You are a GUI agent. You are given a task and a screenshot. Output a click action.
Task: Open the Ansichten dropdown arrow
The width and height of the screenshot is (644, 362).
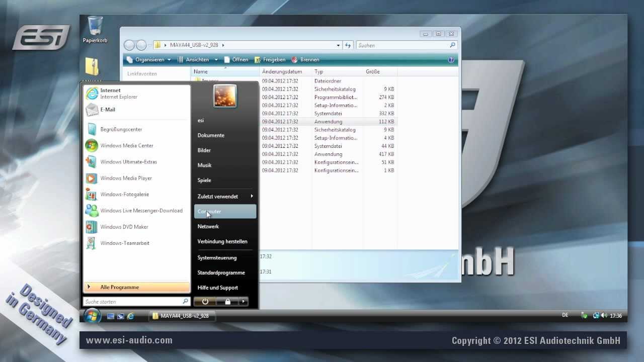[x=216, y=60]
